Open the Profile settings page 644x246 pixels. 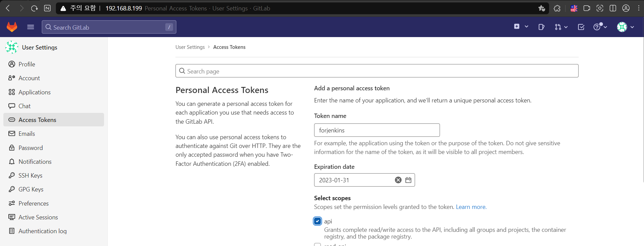pos(27,64)
